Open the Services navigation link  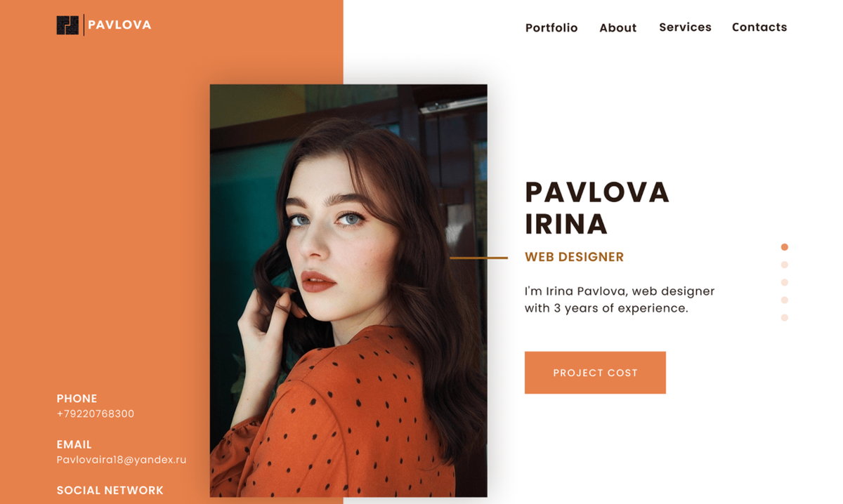[x=685, y=27]
